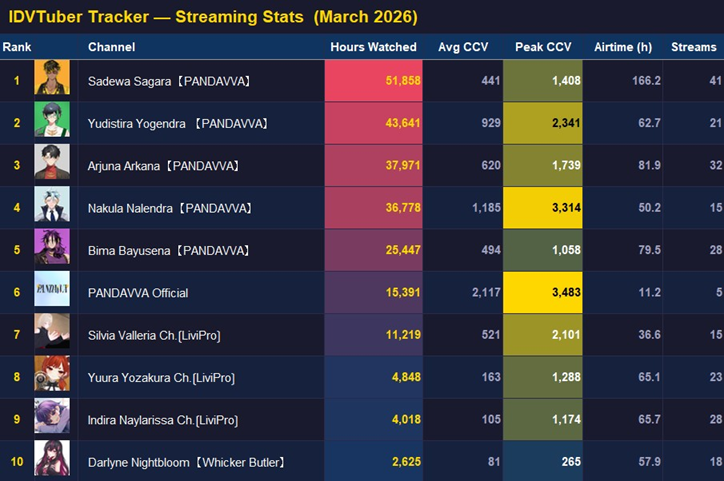Select Nakula Nalendra's avatar image
724x481 pixels.
52,204
